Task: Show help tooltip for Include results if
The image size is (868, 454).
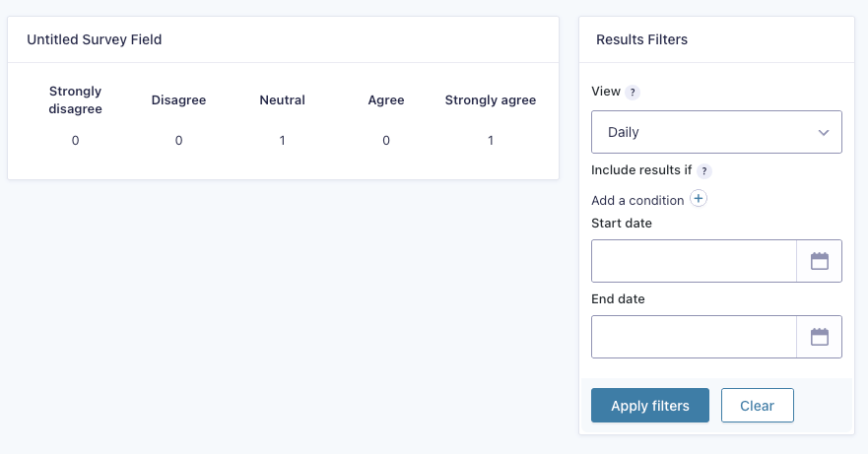Action: (x=704, y=171)
